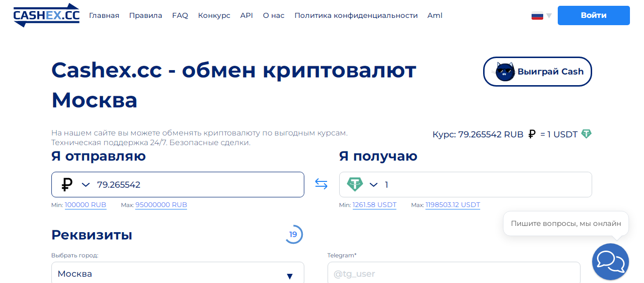
Task: Open the Aml page
Action: pyautogui.click(x=435, y=15)
